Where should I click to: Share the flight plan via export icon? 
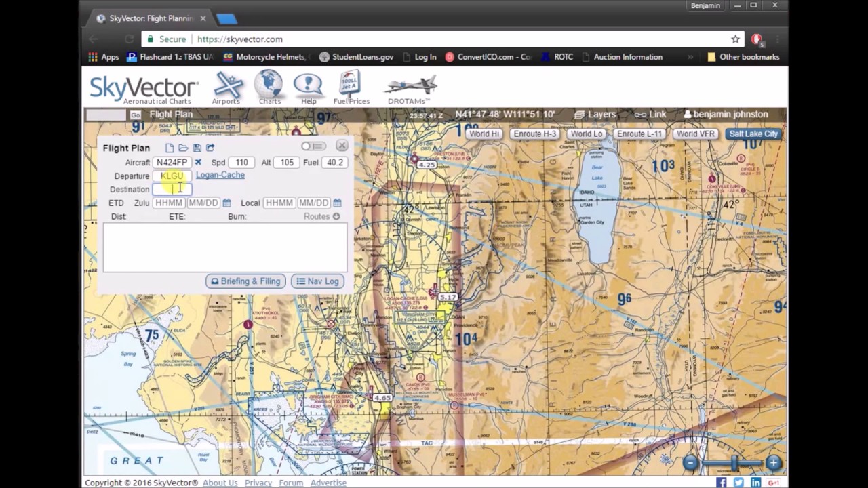pos(210,148)
